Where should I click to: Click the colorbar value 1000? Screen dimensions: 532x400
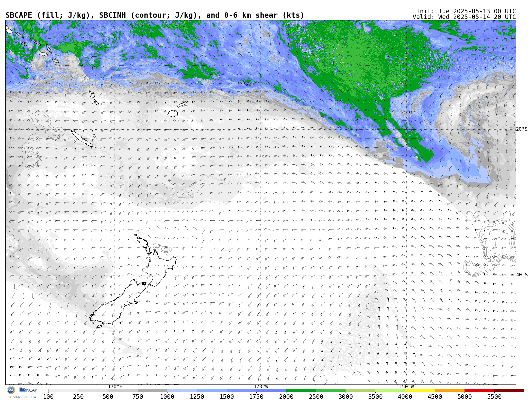click(167, 397)
